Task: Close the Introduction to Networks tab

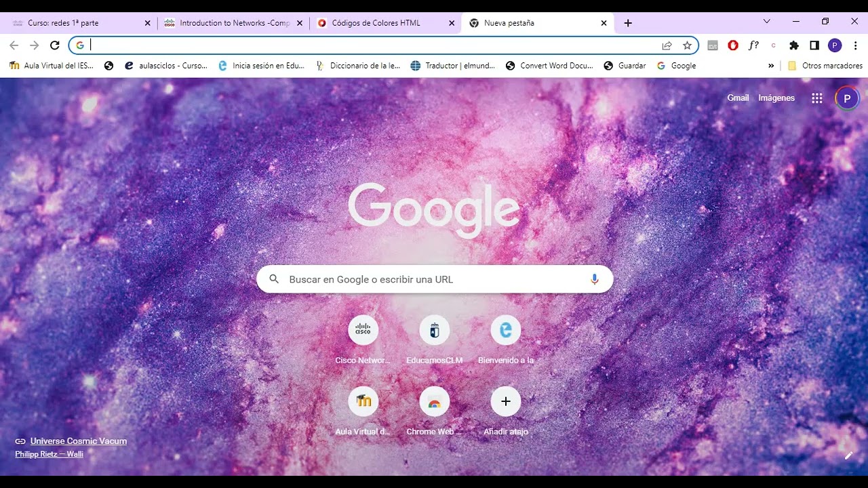Action: [300, 23]
